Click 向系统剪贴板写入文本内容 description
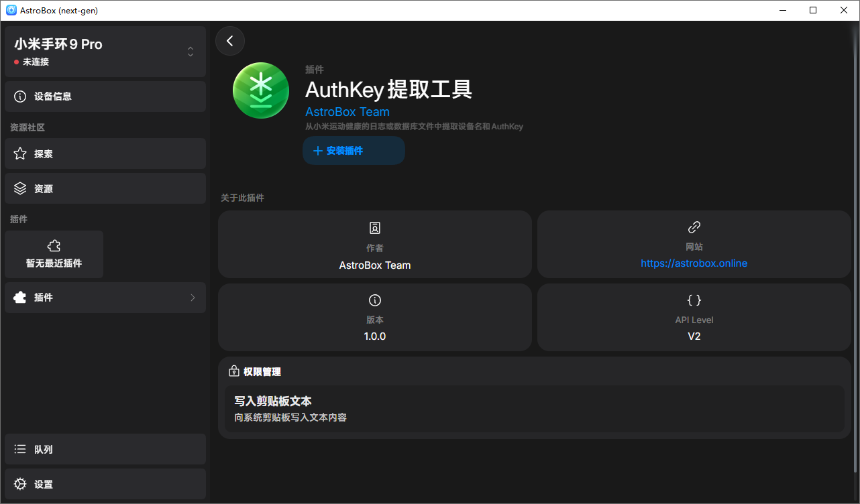The height and width of the screenshot is (504, 860). 290,418
